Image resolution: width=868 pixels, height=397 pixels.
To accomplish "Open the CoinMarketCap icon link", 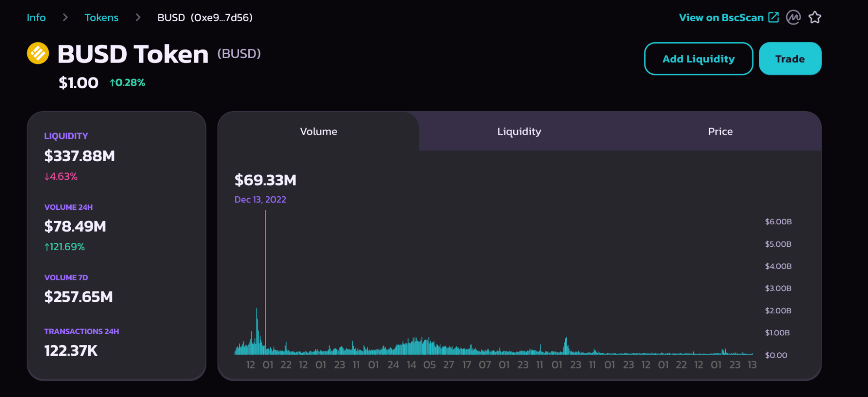I will pyautogui.click(x=793, y=17).
